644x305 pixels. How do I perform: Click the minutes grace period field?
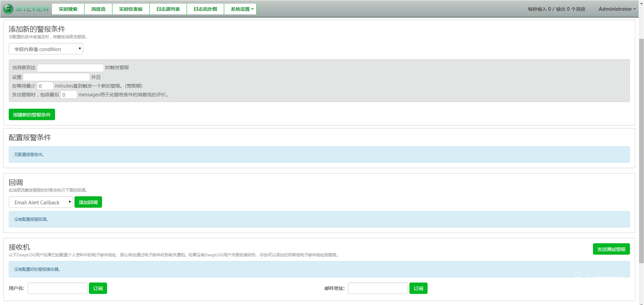45,86
